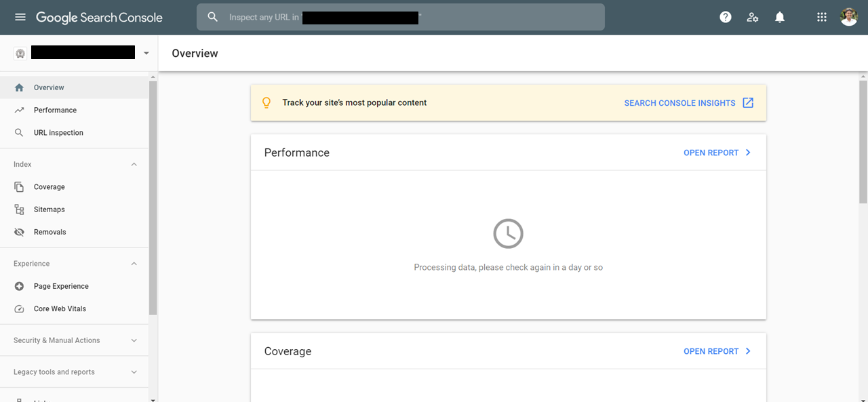
Task: Open Page Experience in the sidebar
Action: (74, 286)
